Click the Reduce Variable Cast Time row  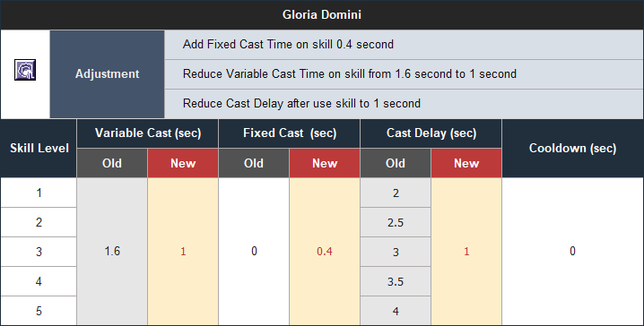(x=405, y=73)
